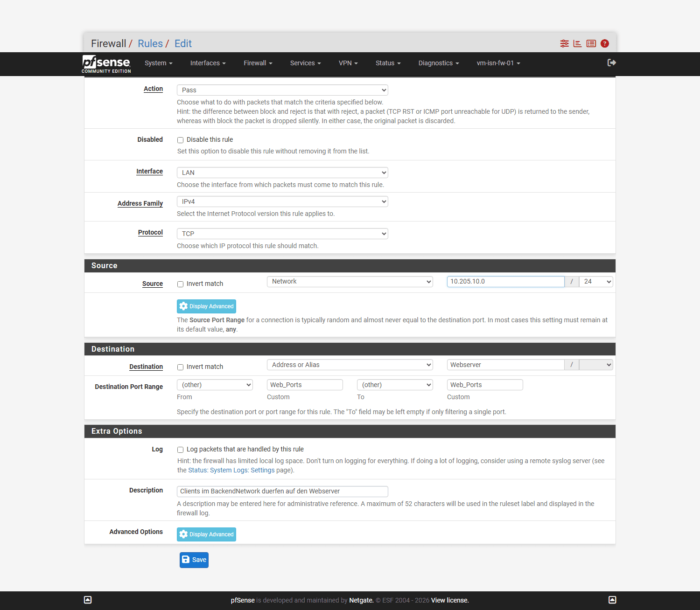Image resolution: width=700 pixels, height=610 pixels.
Task: Click the Webserver destination address field
Action: click(x=506, y=365)
